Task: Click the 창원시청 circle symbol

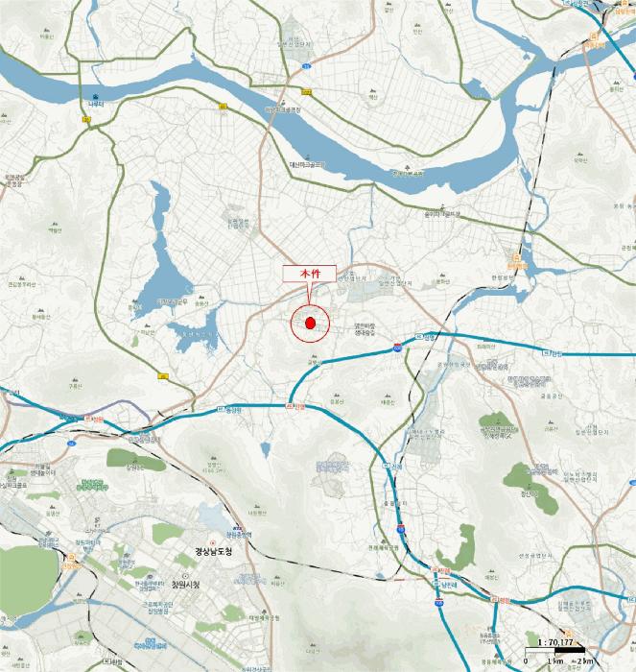Action: [x=185, y=576]
